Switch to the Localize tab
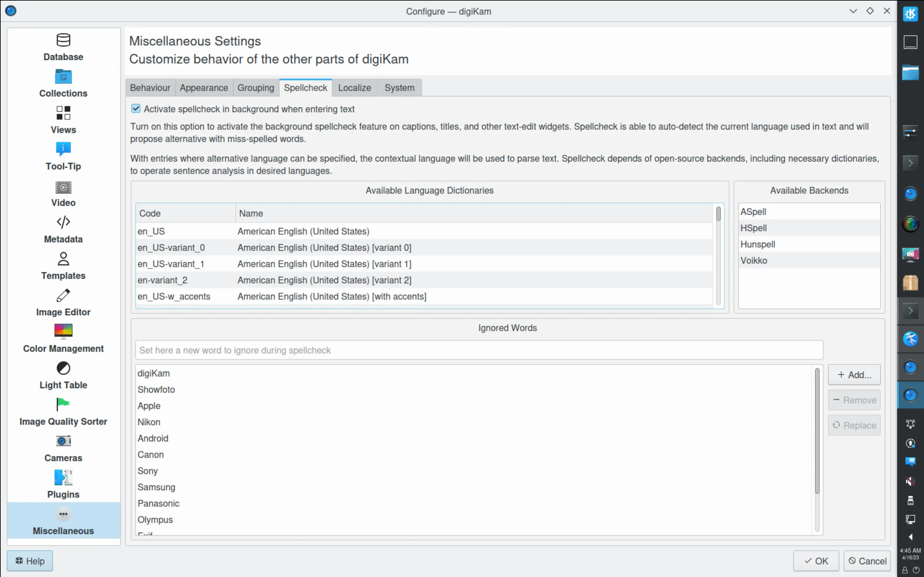924x577 pixels. 354,88
